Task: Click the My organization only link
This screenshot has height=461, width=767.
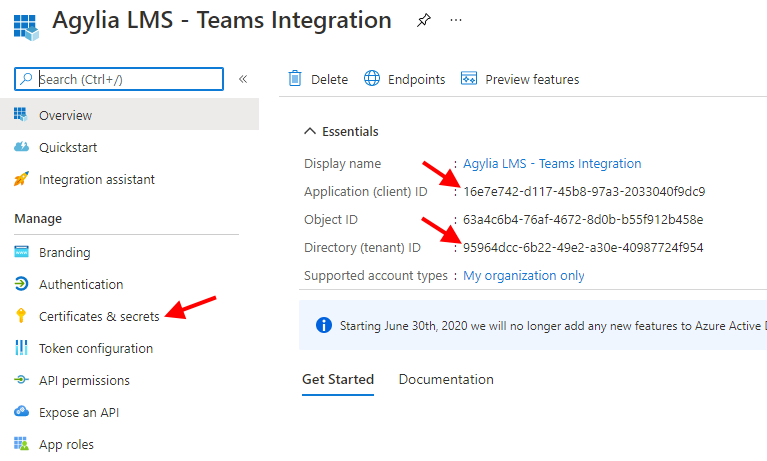Action: 524,276
